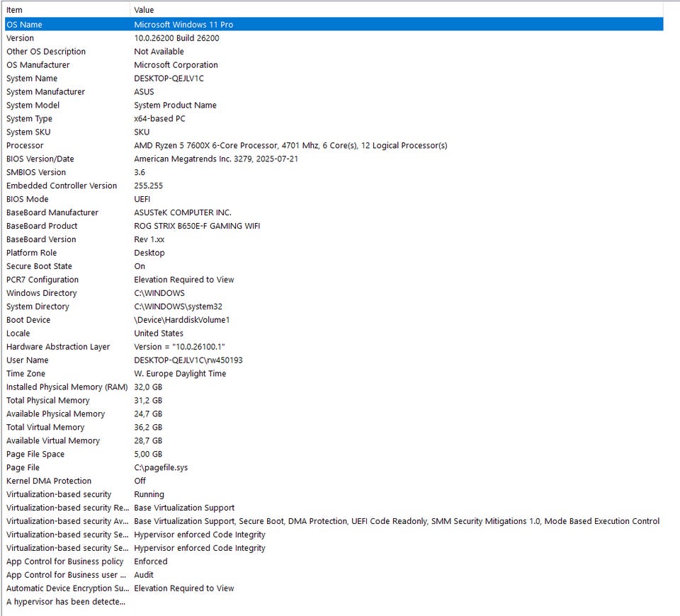This screenshot has width=680, height=616.
Task: Click the "Hardware Abstraction Layer" item label
Action: [58, 347]
